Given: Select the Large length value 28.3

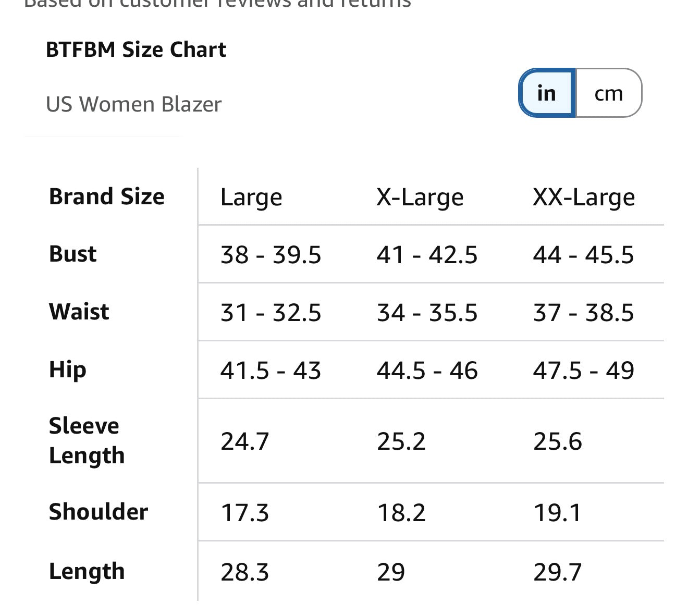Looking at the screenshot, I should pyautogui.click(x=245, y=572).
